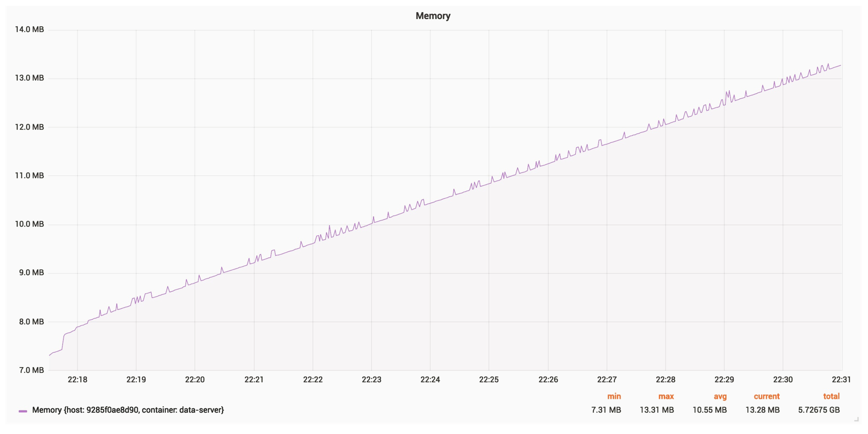The height and width of the screenshot is (434, 868).
Task: Sort legend by avg column
Action: point(720,396)
